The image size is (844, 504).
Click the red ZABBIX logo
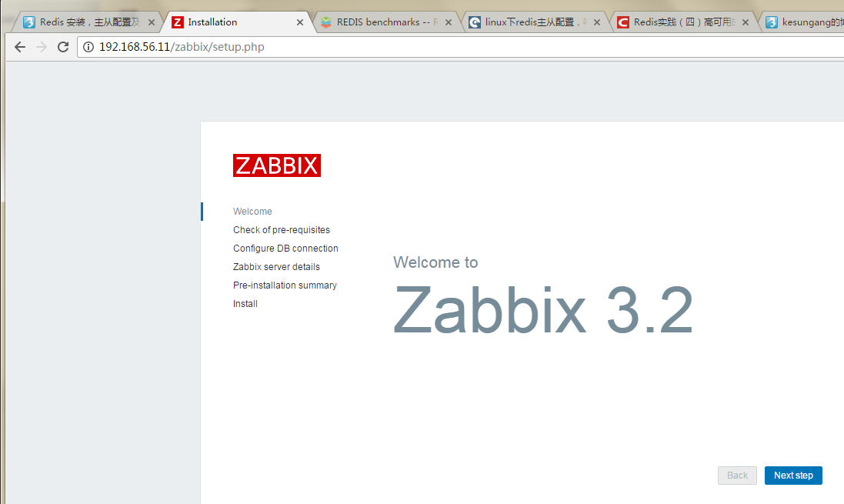(277, 165)
